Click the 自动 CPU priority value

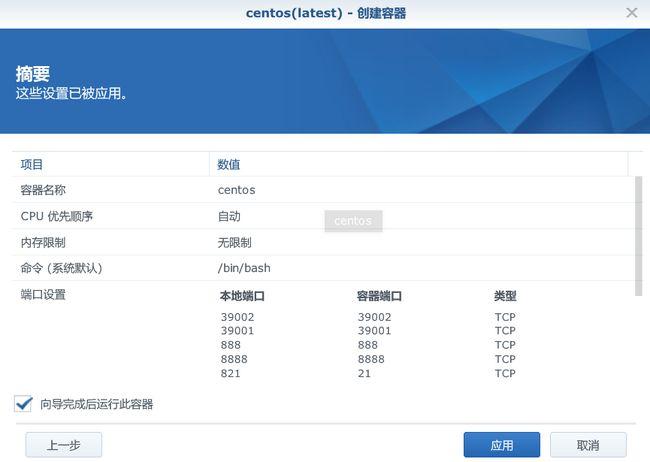(229, 216)
